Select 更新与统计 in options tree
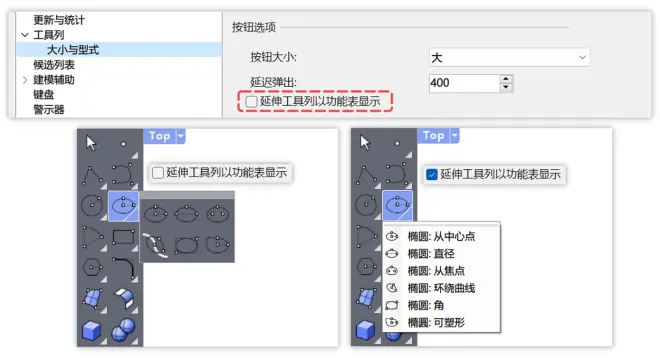The image size is (660, 360). click(59, 20)
